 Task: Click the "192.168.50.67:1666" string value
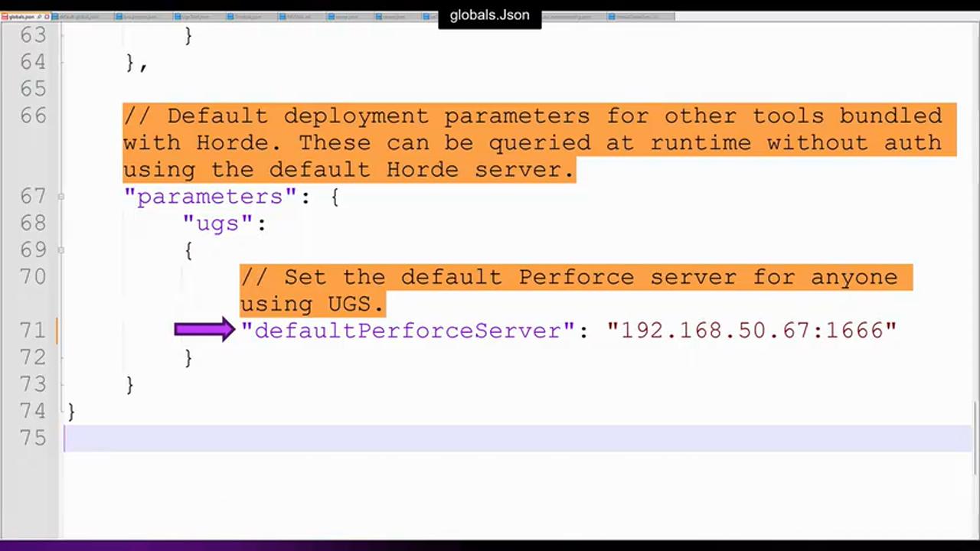751,331
